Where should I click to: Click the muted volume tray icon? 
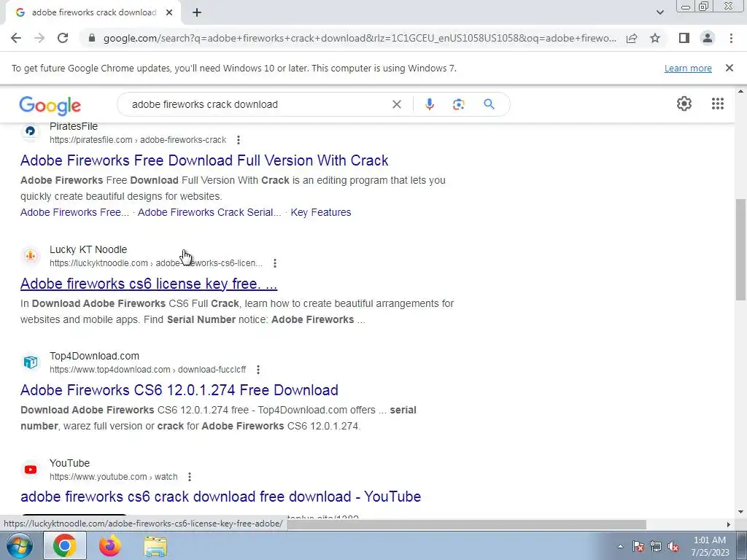[673, 546]
